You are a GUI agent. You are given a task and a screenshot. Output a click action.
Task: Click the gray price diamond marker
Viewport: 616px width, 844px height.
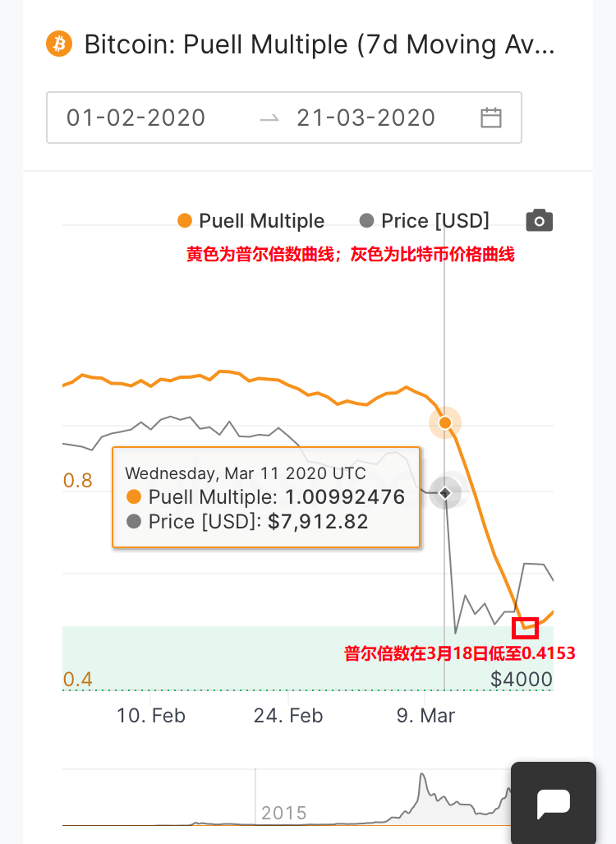click(x=445, y=493)
